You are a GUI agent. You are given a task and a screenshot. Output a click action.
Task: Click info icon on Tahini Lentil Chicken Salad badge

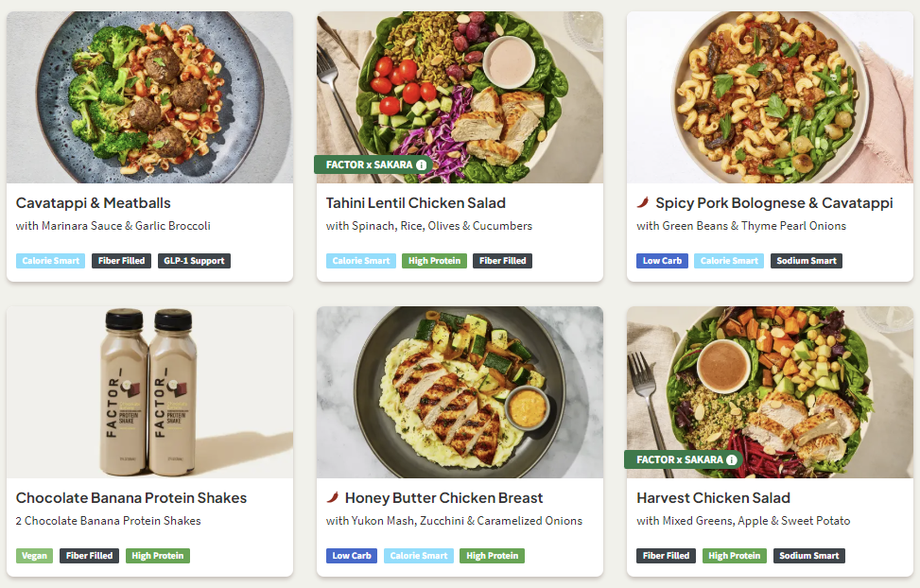coord(422,164)
